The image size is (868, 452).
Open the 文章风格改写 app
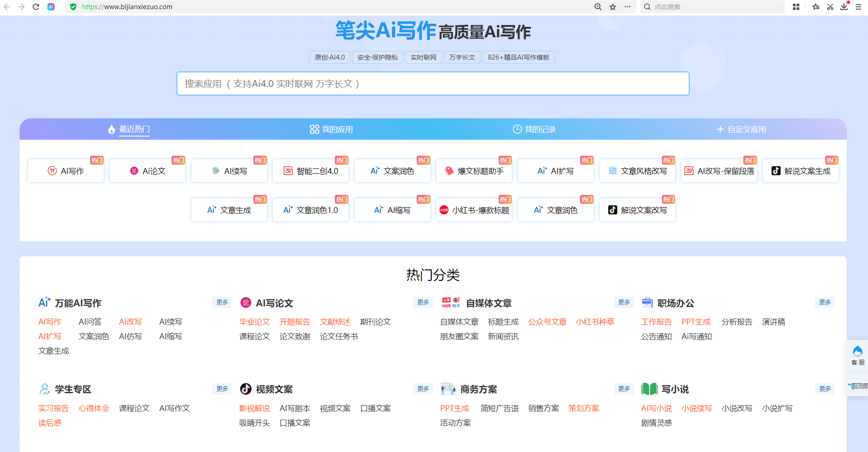(x=637, y=170)
